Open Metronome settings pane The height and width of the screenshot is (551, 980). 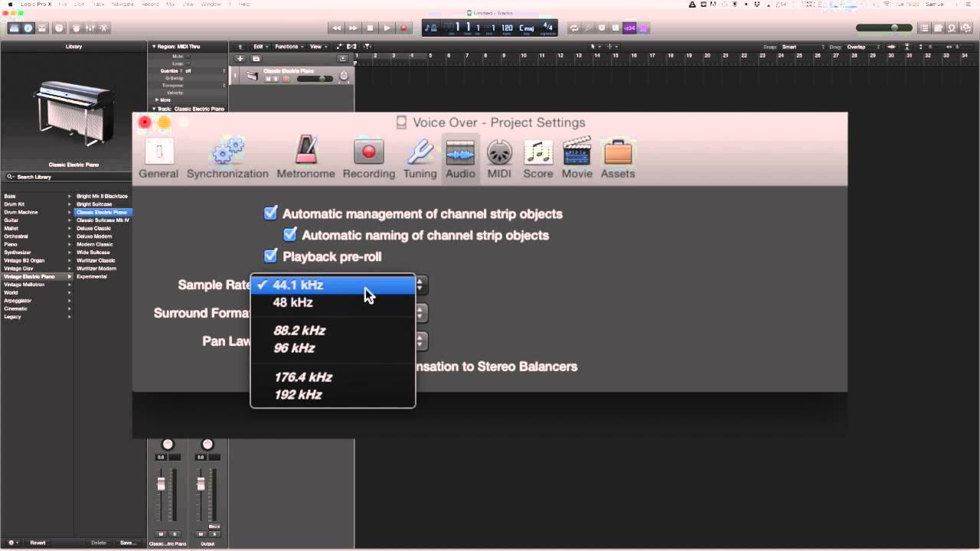(305, 158)
